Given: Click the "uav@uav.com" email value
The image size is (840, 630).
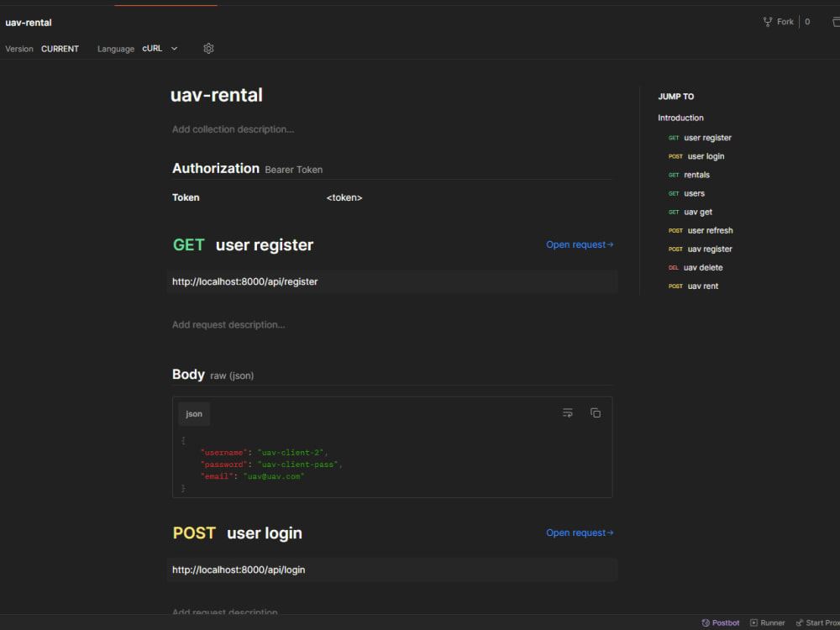Looking at the screenshot, I should coord(274,476).
